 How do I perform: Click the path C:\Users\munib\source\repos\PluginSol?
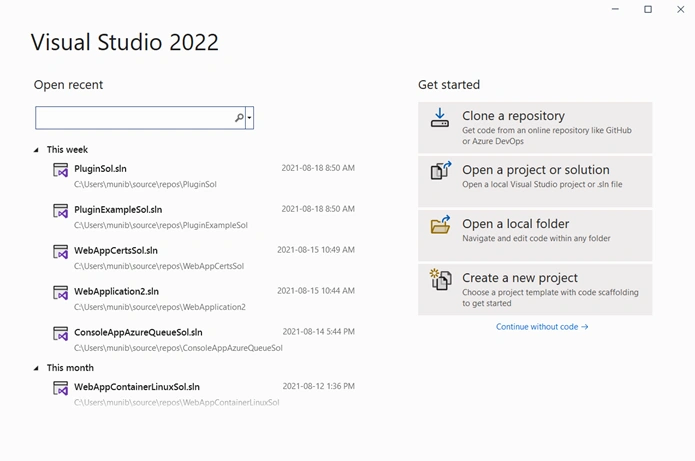tap(145, 184)
